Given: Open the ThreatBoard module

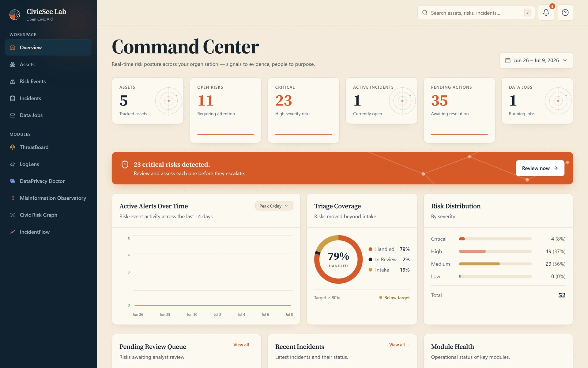Looking at the screenshot, I should pos(48,147).
